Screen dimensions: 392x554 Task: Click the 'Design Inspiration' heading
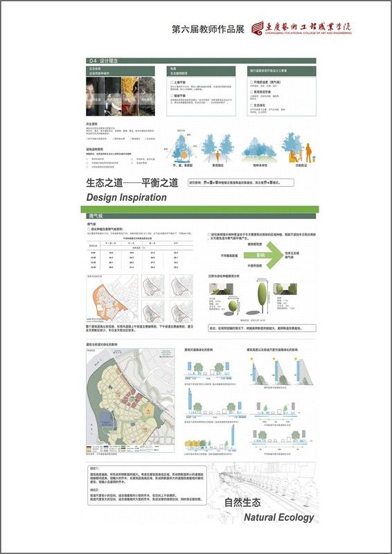[x=126, y=197]
